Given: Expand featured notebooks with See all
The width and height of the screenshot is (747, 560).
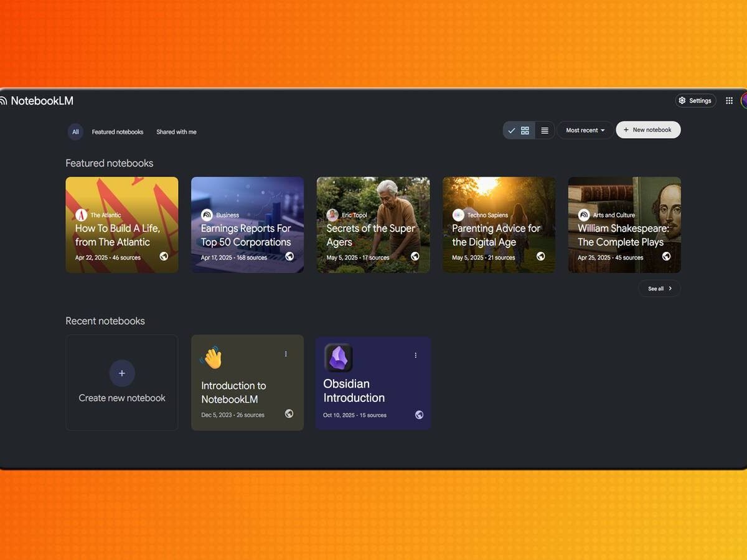Looking at the screenshot, I should click(x=659, y=289).
